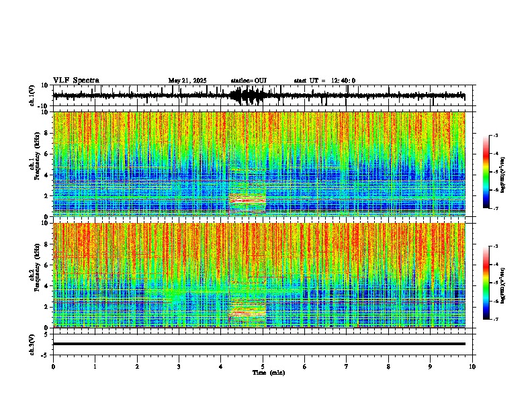
Task: Click the 'ch.1(V)' waveform axis label
Action: pyautogui.click(x=32, y=95)
